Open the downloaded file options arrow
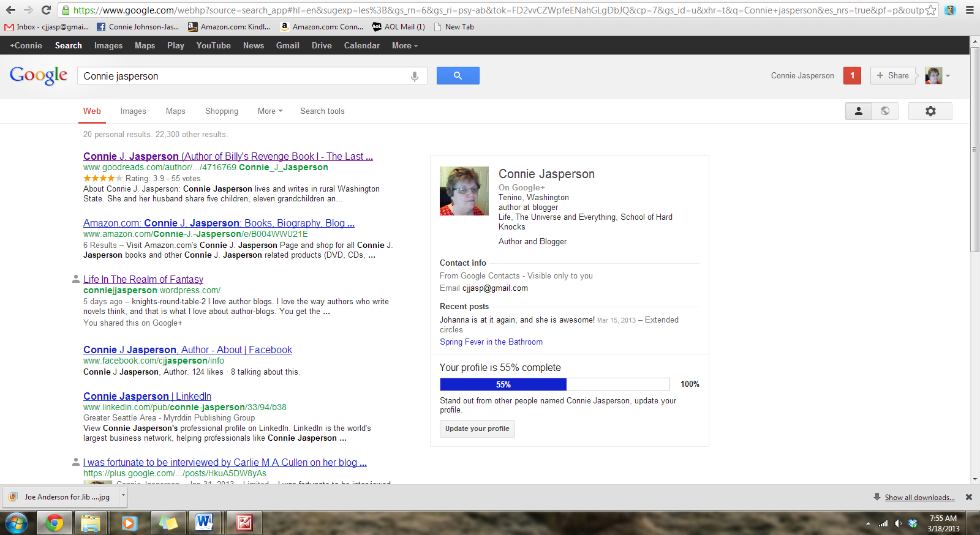 point(123,496)
